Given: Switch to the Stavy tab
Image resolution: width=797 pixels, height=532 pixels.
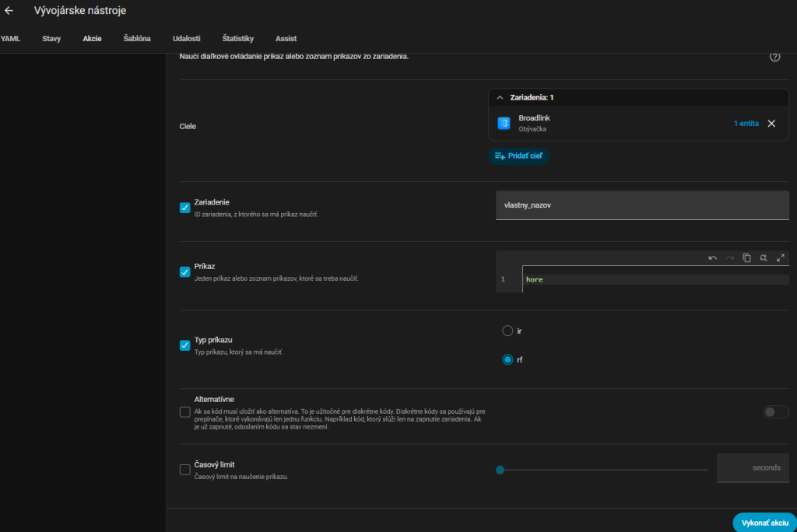Looking at the screenshot, I should (x=51, y=39).
